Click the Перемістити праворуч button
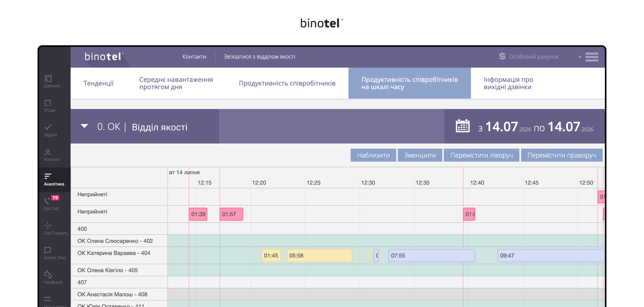 pyautogui.click(x=562, y=155)
